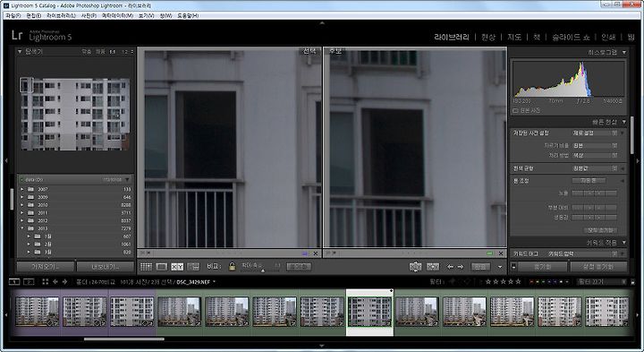Adjust the compare zoom slider
This screenshot has width=644, height=352.
[263, 270]
